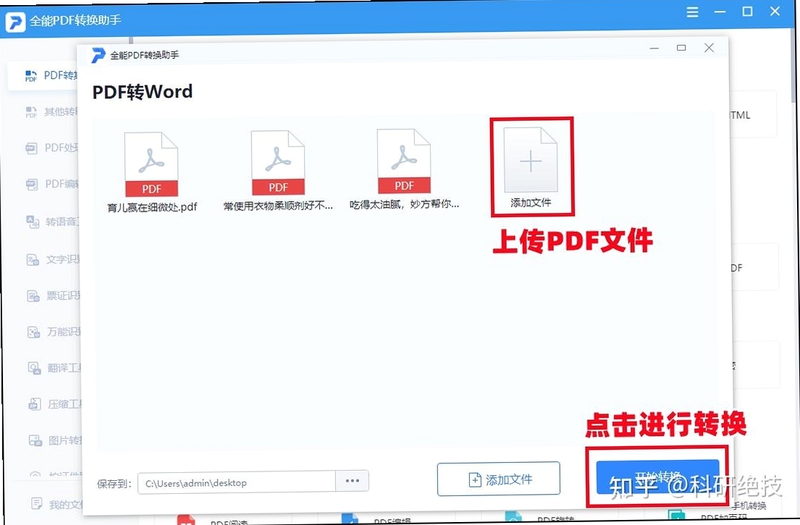Image resolution: width=800 pixels, height=525 pixels.
Task: Select the 票证识别 sidebar tool
Action: pos(54,295)
